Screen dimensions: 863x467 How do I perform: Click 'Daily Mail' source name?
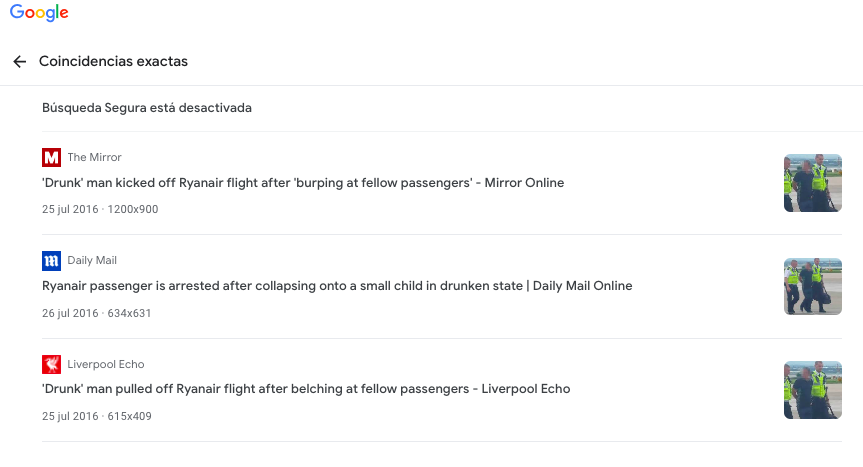tap(92, 261)
